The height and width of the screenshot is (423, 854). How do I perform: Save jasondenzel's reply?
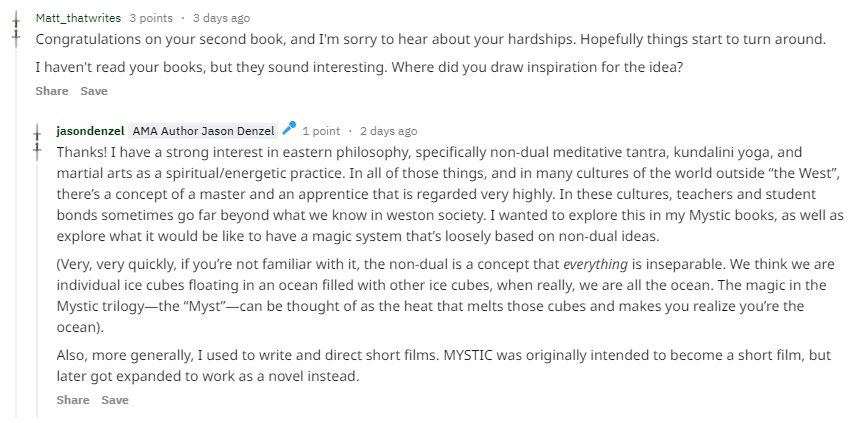click(x=115, y=400)
